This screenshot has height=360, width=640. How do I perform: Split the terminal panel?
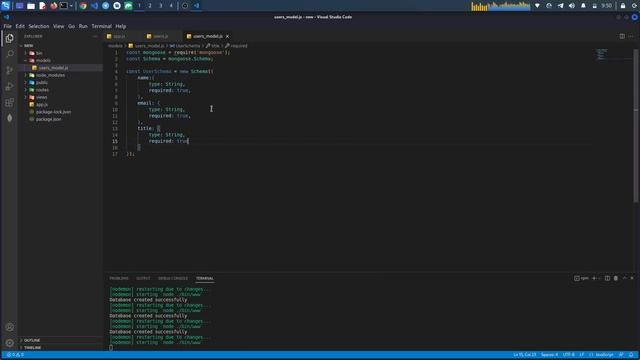(607, 278)
